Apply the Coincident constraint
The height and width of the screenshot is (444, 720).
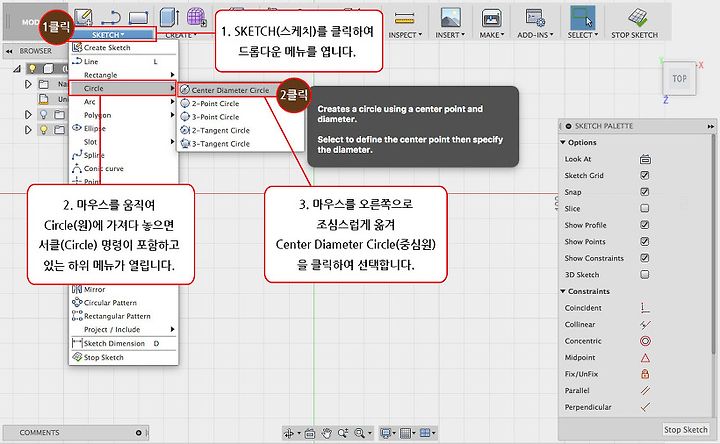point(645,308)
